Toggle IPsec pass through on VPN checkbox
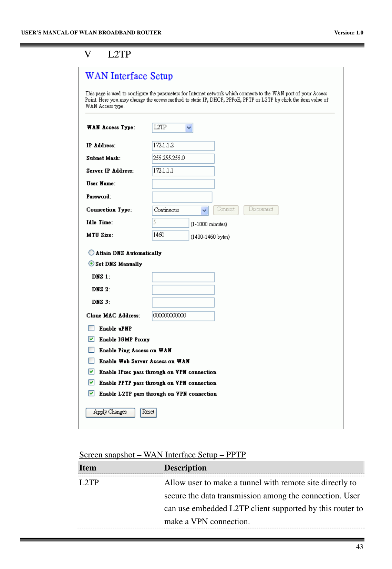This screenshot has width=392, height=569. point(91,372)
